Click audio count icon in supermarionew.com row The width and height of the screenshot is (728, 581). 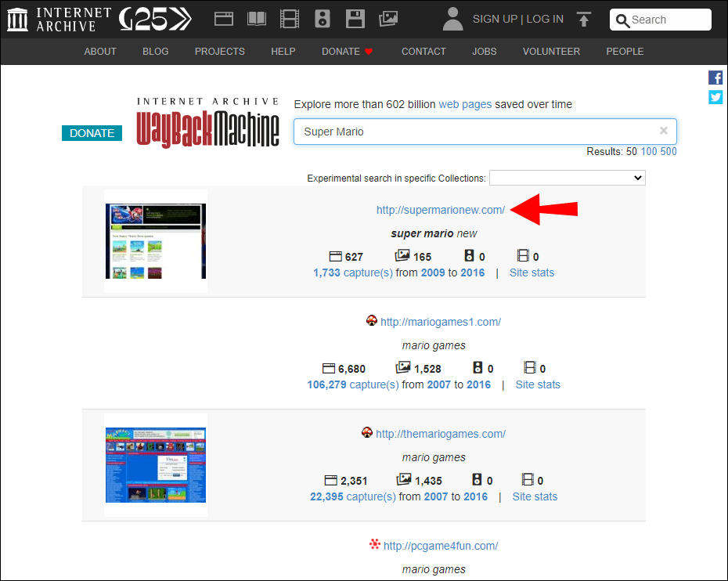point(470,256)
